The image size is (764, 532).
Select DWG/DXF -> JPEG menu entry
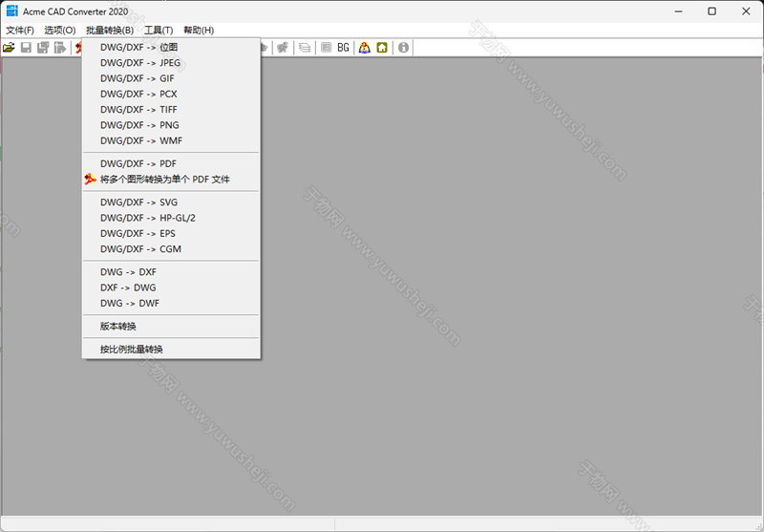click(x=140, y=63)
